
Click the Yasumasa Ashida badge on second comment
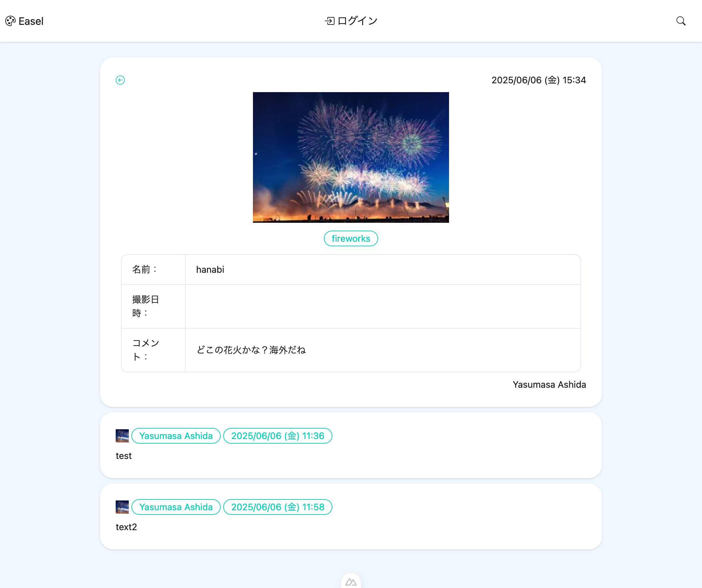tap(176, 507)
